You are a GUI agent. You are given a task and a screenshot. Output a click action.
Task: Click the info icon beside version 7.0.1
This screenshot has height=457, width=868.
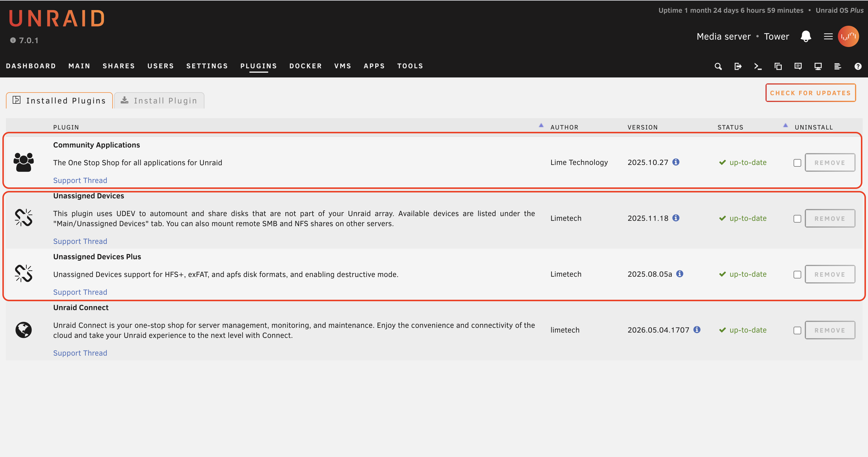[x=13, y=40]
